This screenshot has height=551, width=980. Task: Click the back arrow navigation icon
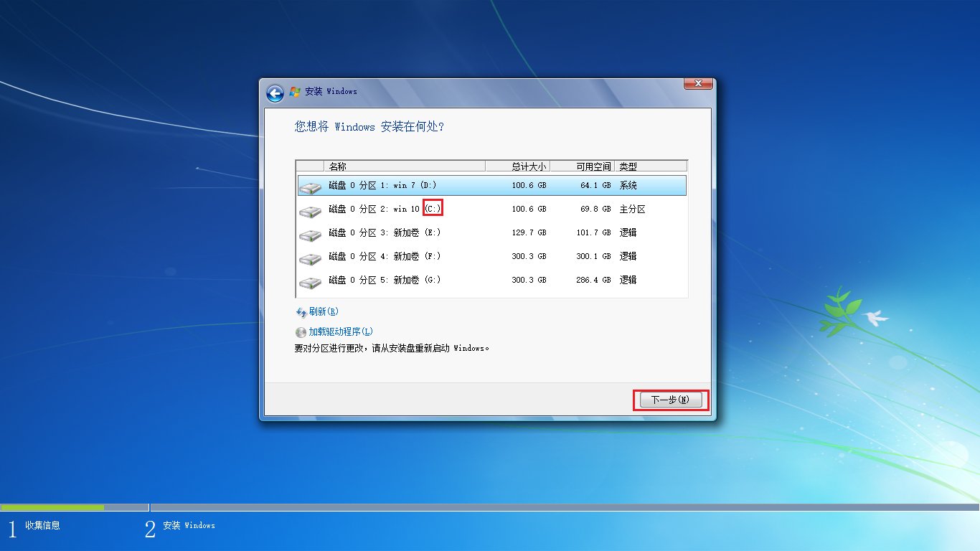[275, 93]
